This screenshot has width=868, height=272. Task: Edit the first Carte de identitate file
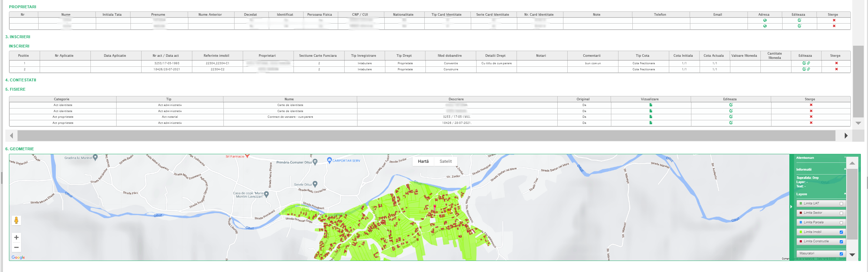(x=731, y=105)
